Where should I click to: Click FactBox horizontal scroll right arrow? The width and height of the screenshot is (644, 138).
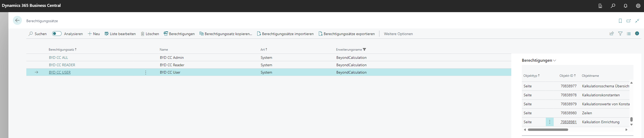click(626, 130)
